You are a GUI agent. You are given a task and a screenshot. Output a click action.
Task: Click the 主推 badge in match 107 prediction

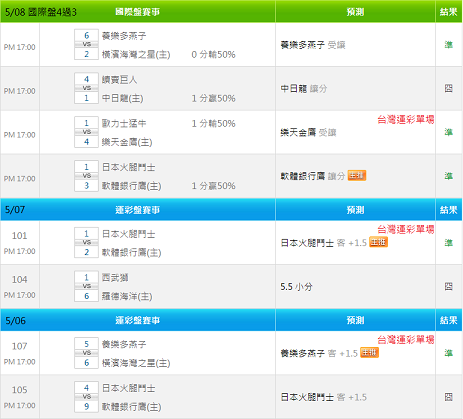[x=369, y=353]
